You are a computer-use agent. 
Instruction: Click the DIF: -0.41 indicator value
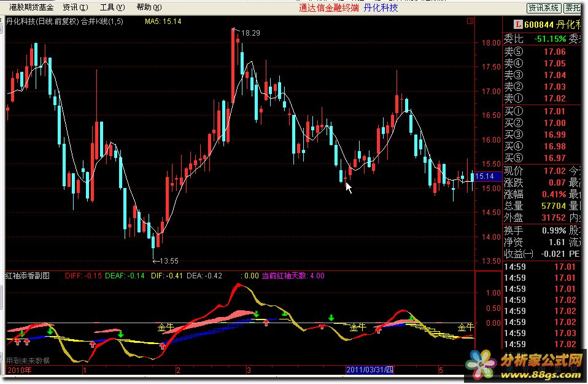pyautogui.click(x=167, y=275)
